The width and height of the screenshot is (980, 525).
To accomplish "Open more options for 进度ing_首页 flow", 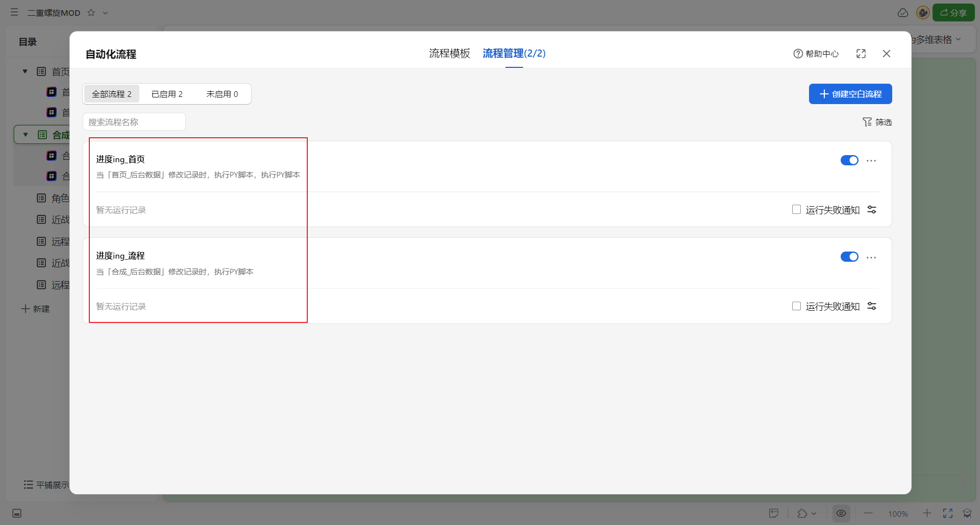I will click(x=871, y=161).
